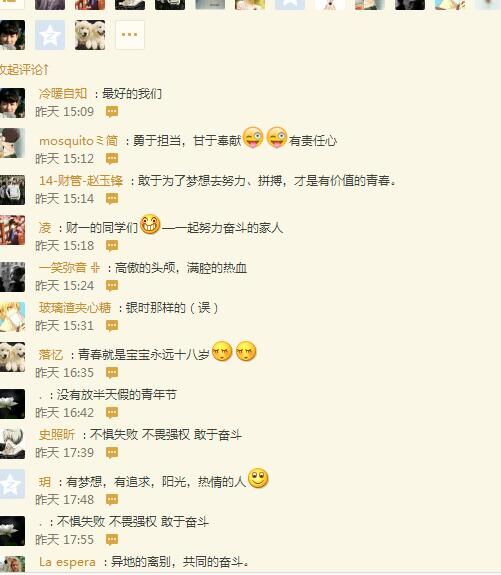The image size is (501, 575).
Task: Reply to 凌's comment at 15:18
Action: point(112,245)
